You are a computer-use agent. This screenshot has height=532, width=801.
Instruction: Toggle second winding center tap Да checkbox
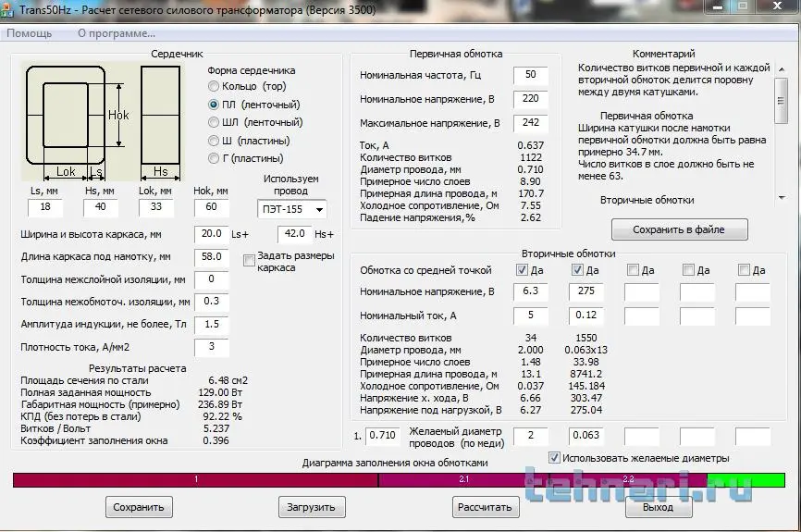click(x=577, y=270)
